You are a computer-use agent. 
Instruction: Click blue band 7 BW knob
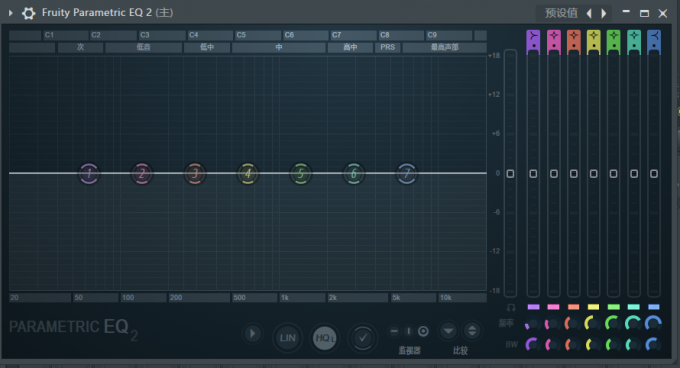(653, 345)
